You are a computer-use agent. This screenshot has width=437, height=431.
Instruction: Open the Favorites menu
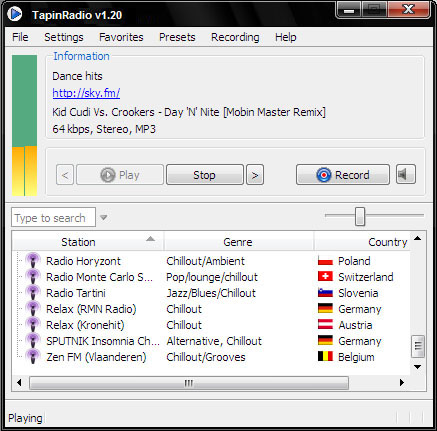121,37
